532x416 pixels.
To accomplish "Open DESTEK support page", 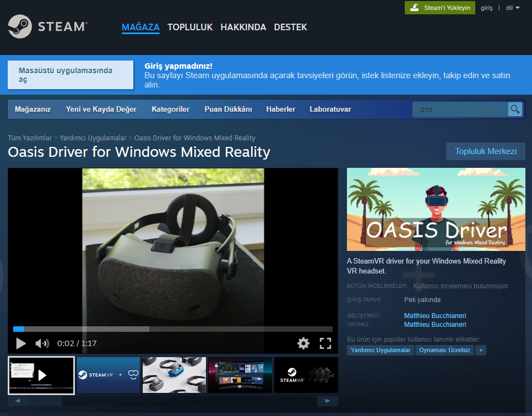I will (x=290, y=27).
